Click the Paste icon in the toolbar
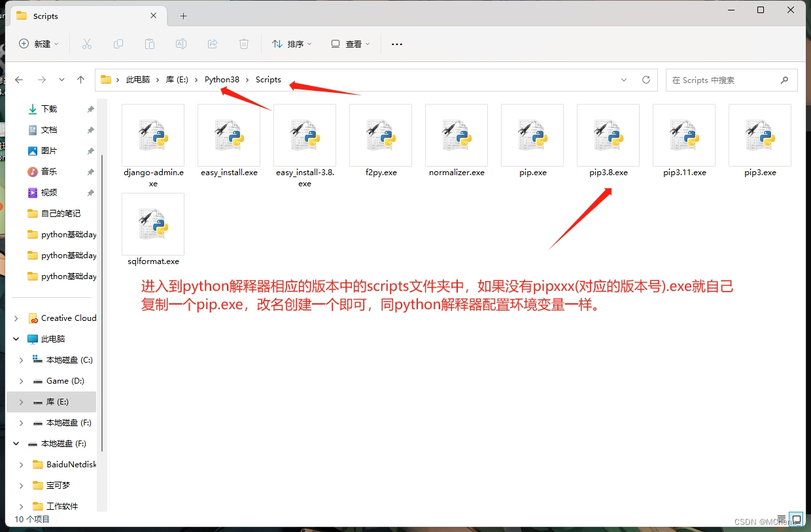 click(x=150, y=44)
